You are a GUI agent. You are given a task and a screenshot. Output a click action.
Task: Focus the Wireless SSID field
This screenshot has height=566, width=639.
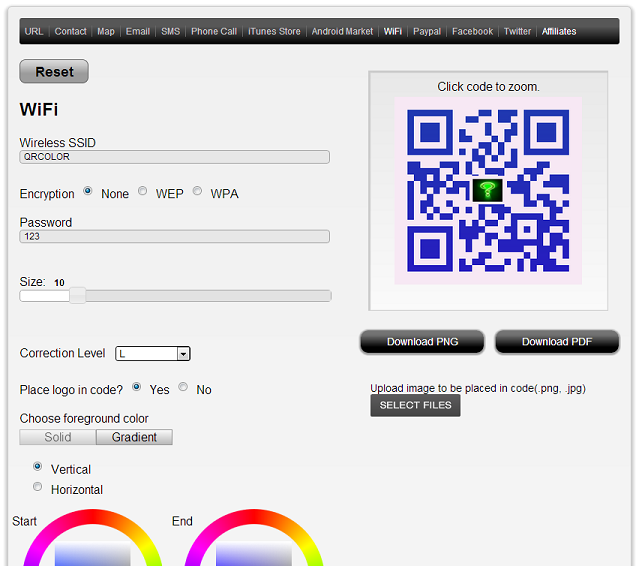click(x=174, y=157)
